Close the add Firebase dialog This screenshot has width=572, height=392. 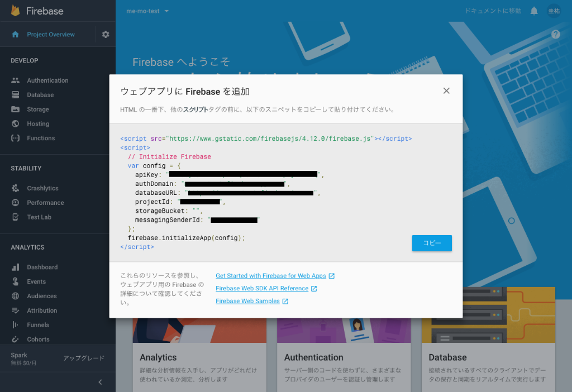[446, 91]
